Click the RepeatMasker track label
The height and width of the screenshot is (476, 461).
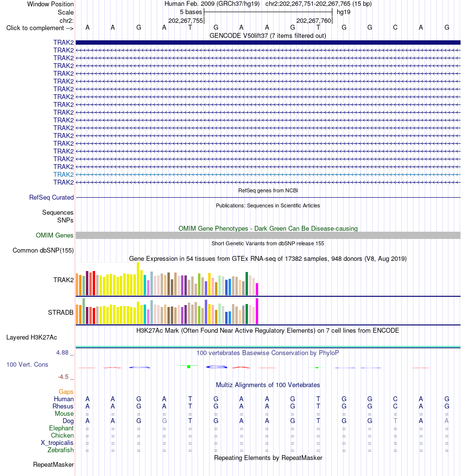(53, 464)
